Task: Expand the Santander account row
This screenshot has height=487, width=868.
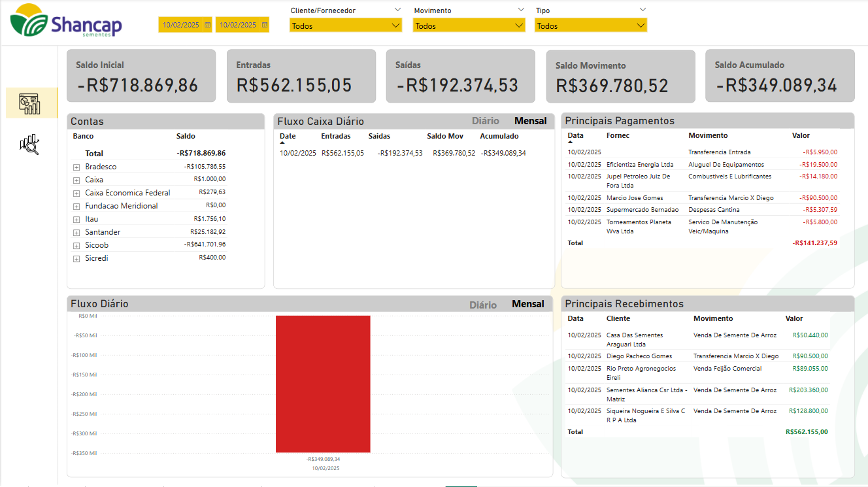Action: click(76, 233)
